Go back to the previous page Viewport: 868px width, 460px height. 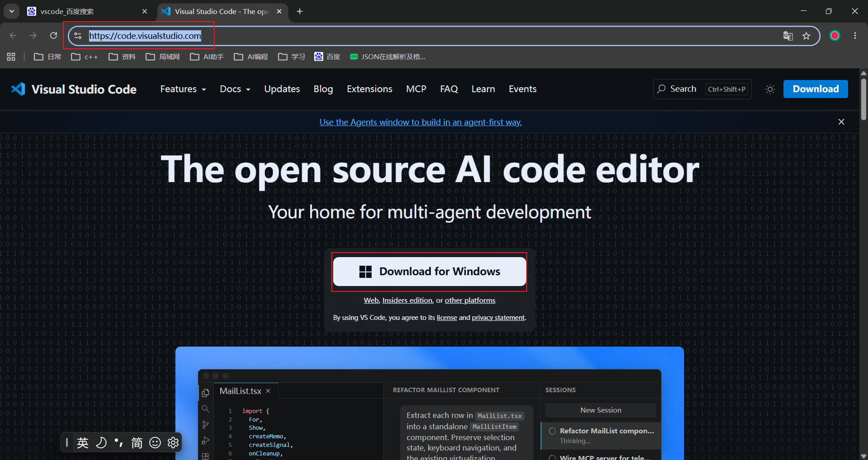click(13, 36)
